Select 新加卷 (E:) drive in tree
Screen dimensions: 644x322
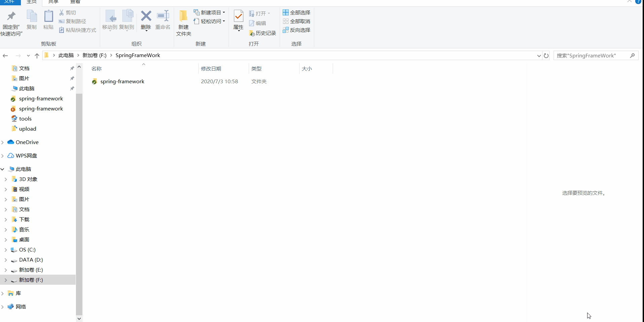click(x=31, y=270)
